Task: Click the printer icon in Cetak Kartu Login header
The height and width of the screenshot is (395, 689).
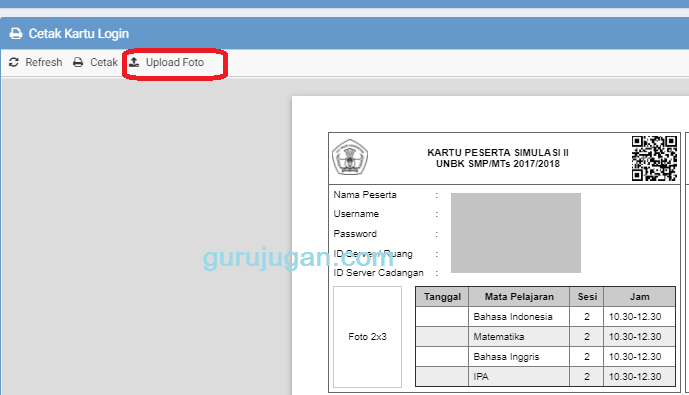Action: pyautogui.click(x=16, y=33)
